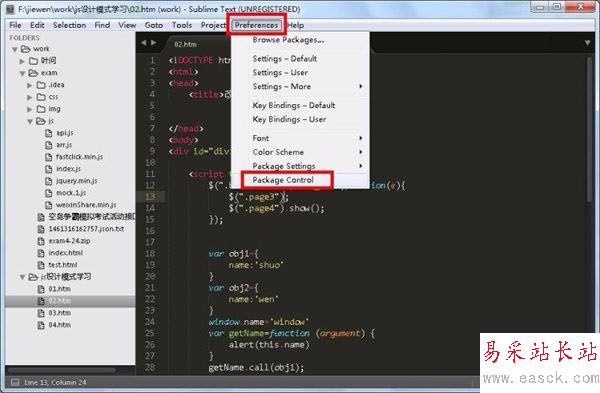Open 04.htm in the sidebar
Screen dimensions: 600x393
pos(60,325)
